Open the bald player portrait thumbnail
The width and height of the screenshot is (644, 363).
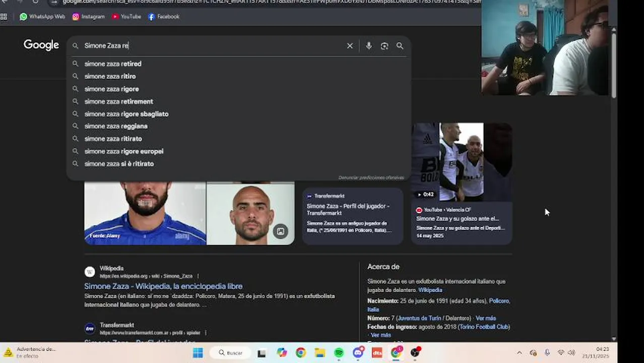pyautogui.click(x=250, y=213)
